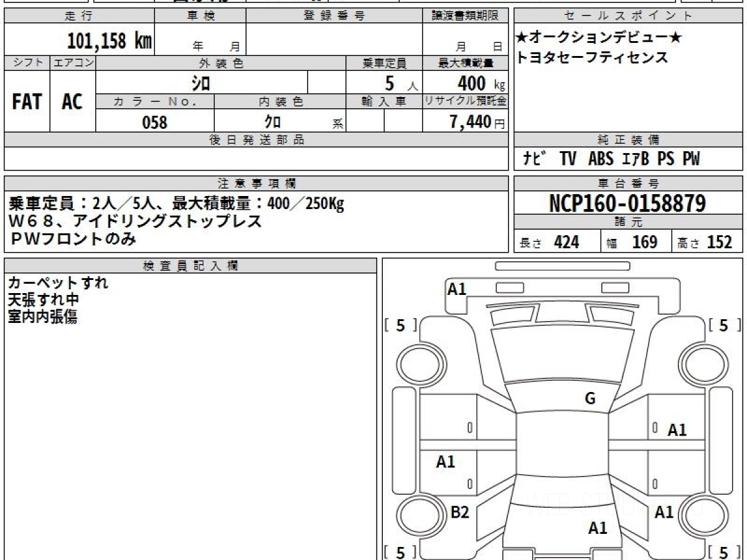Image resolution: width=747 pixels, height=560 pixels.
Task: Select the B2 damage mark on the diagram
Action: pos(459,512)
